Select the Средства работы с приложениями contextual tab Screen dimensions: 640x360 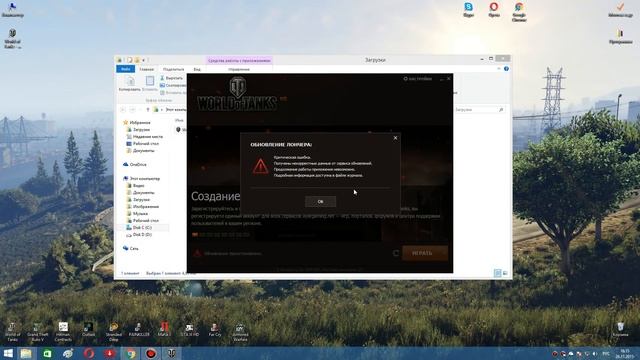point(239,60)
